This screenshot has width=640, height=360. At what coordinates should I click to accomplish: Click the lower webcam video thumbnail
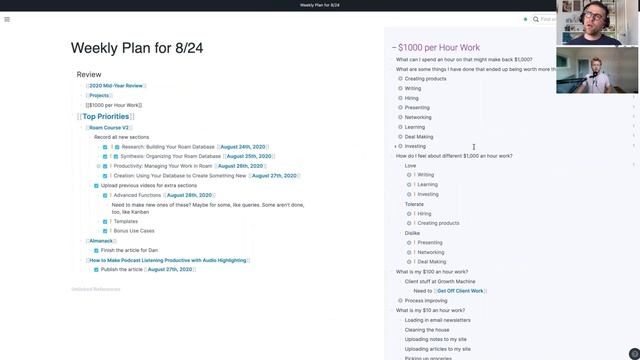click(x=597, y=70)
